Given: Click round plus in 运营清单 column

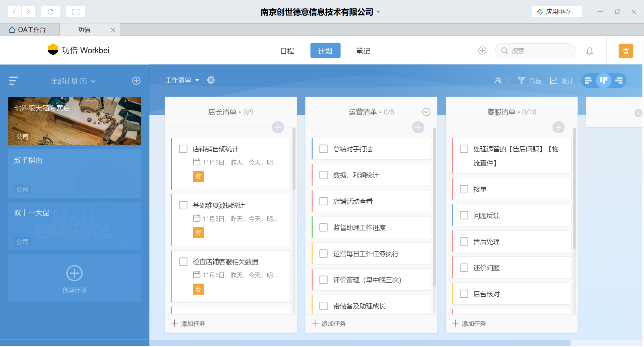Looking at the screenshot, I should coord(418,127).
